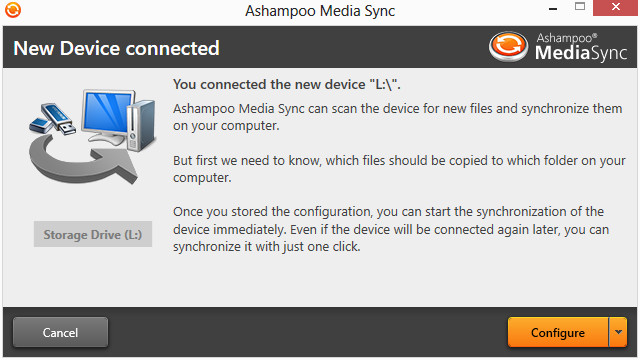Click the orange MediaSync logo icon

508,47
